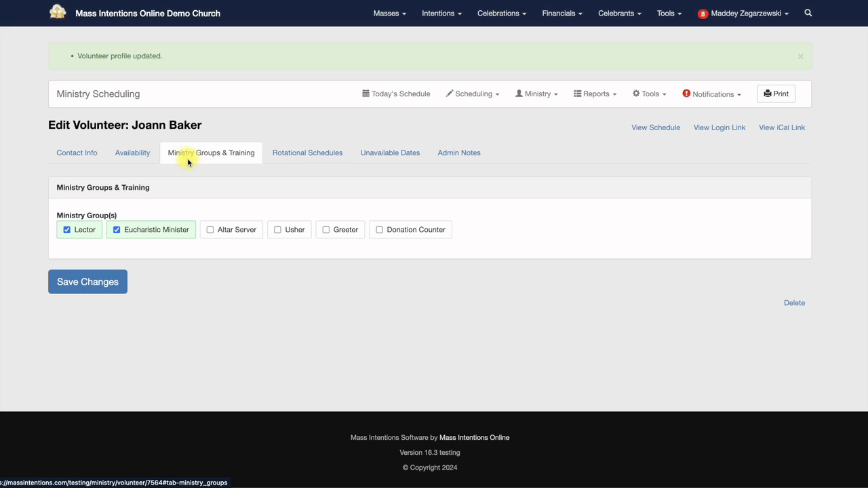Click the red alert icon beside Notifications

click(x=686, y=94)
